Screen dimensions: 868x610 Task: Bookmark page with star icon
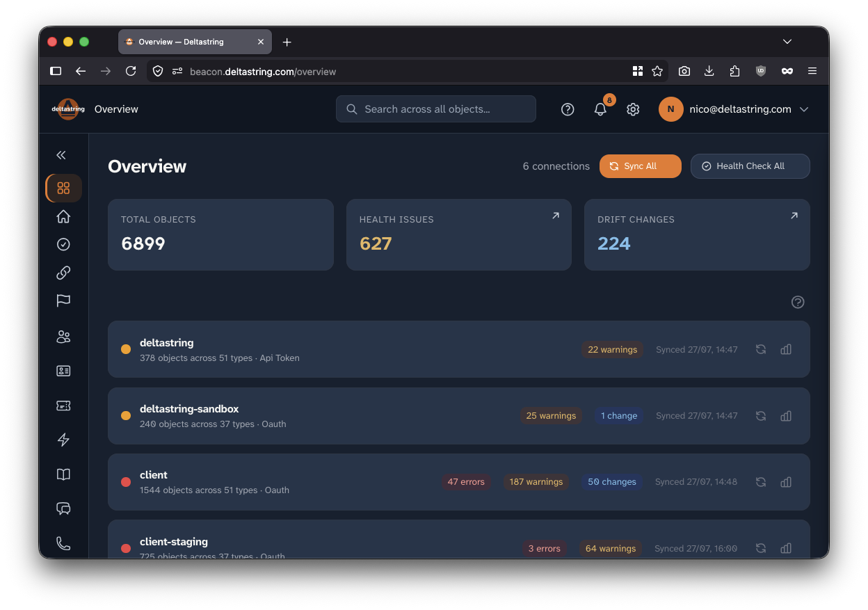click(657, 71)
